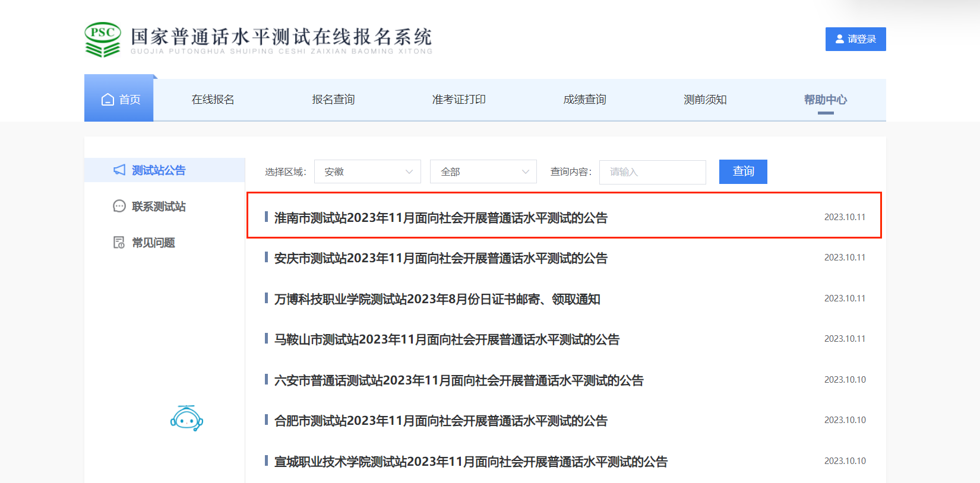Go to 准考证打印 page
Image resolution: width=980 pixels, height=483 pixels.
click(x=459, y=100)
